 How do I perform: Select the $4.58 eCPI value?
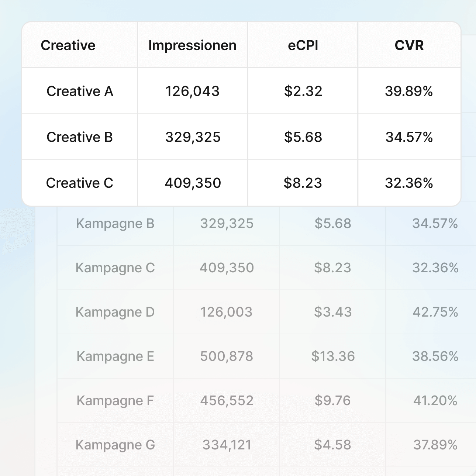coord(333,445)
